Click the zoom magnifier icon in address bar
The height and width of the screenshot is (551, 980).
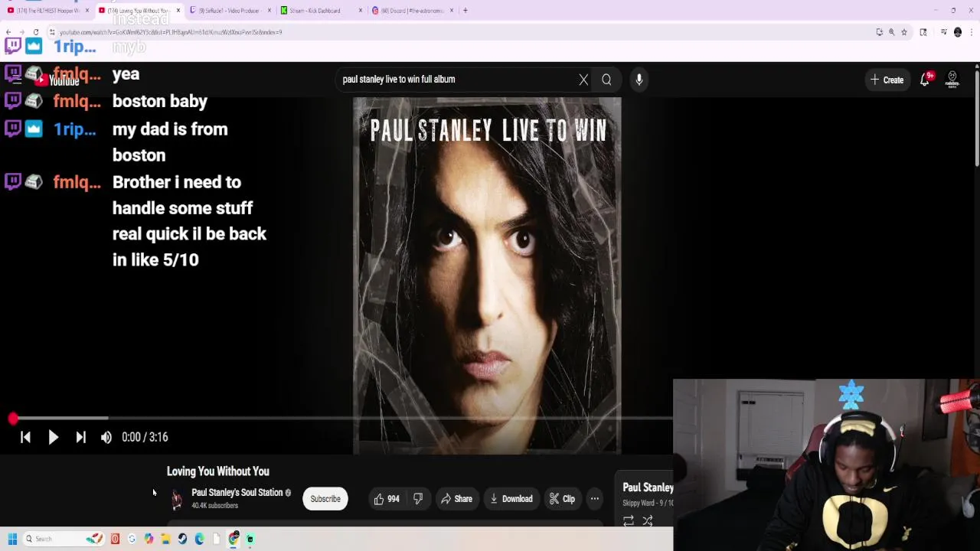coord(891,32)
